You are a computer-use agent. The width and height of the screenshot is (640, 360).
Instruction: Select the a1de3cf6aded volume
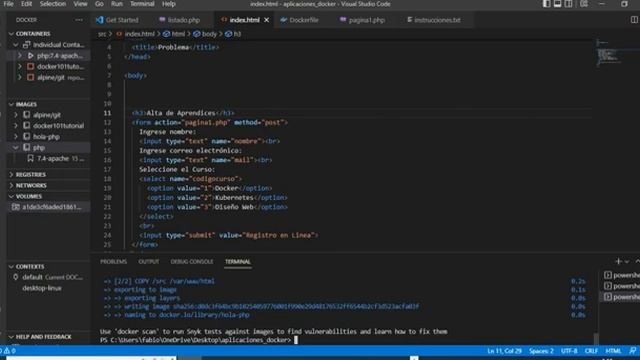click(x=49, y=207)
